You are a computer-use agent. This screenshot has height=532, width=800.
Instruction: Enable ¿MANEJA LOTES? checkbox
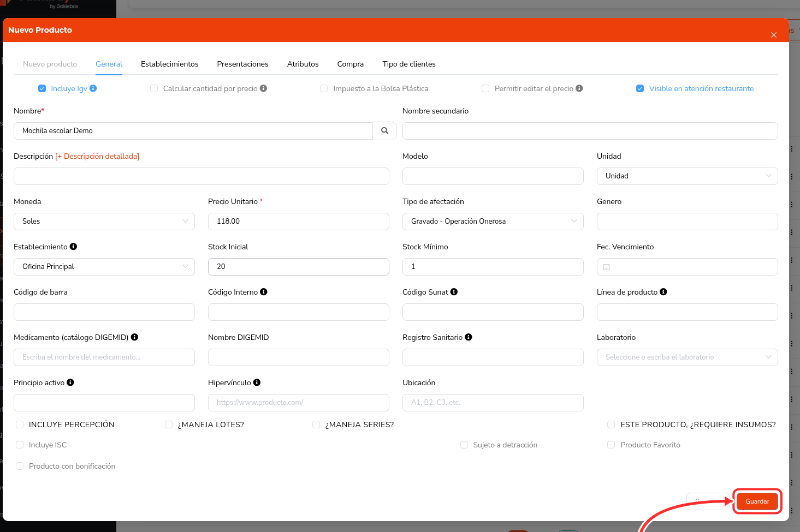click(169, 425)
